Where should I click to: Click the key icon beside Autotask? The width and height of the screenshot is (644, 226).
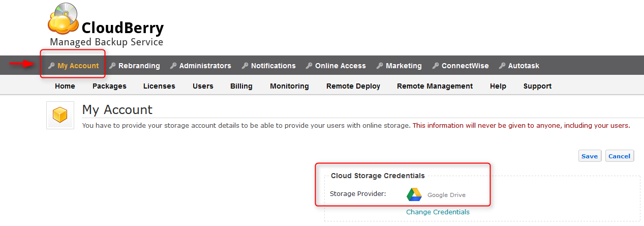tap(502, 66)
